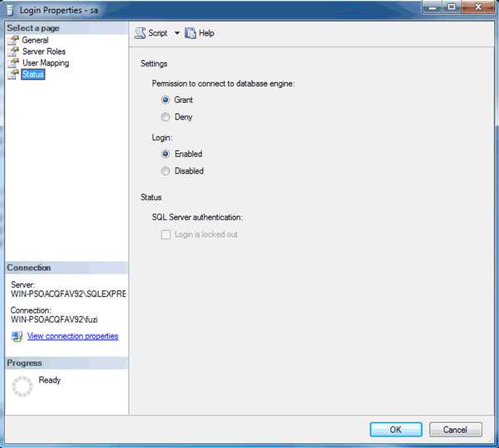Select the Status page
The image size is (499, 448).
tap(32, 75)
